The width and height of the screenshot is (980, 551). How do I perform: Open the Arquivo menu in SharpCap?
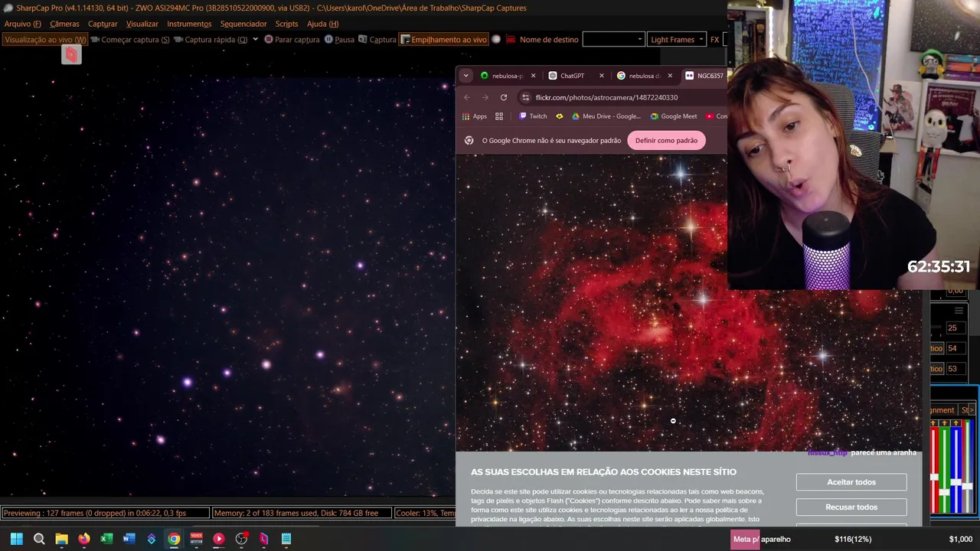coord(22,24)
